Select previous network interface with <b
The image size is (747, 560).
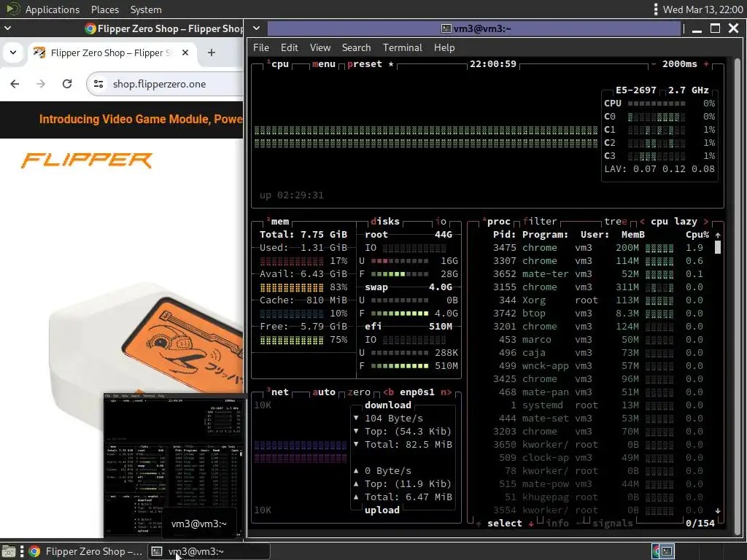click(389, 392)
